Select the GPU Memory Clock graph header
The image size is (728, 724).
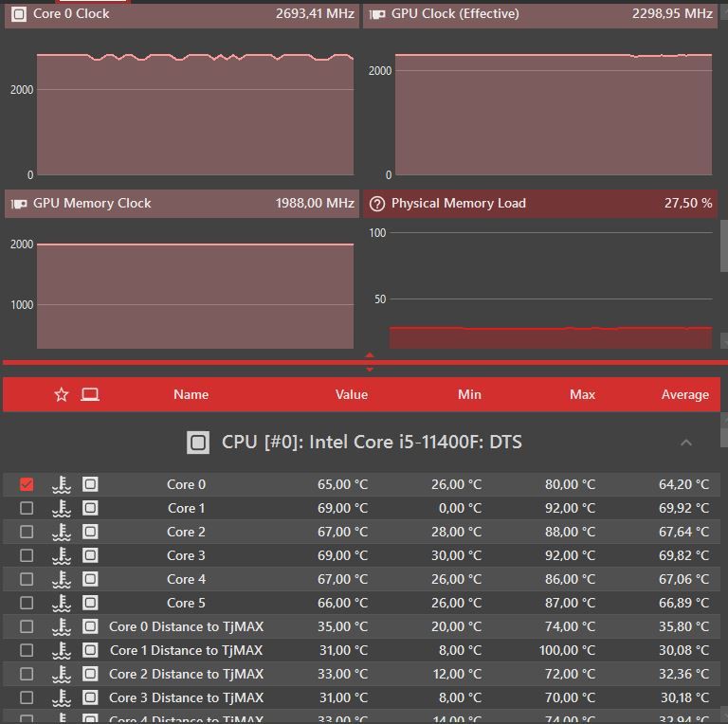(182, 204)
